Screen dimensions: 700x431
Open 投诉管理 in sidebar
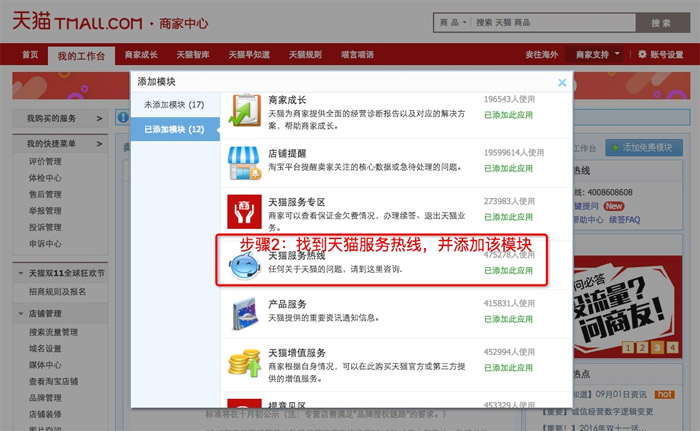pos(45,227)
